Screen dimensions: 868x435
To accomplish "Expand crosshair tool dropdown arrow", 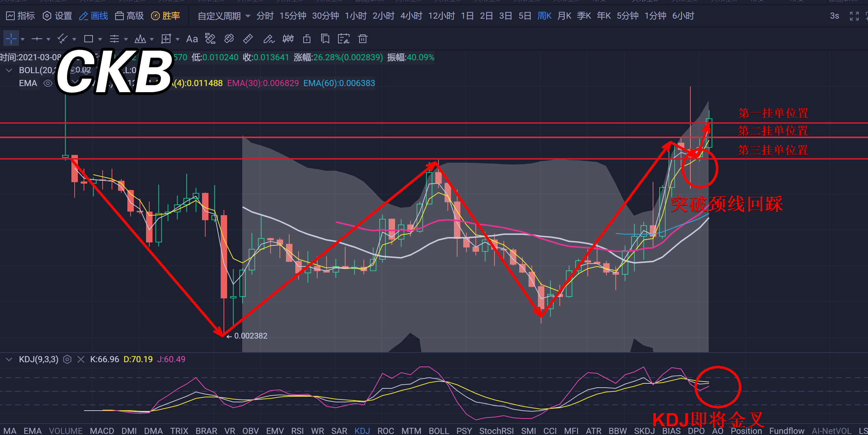I will 23,39.
